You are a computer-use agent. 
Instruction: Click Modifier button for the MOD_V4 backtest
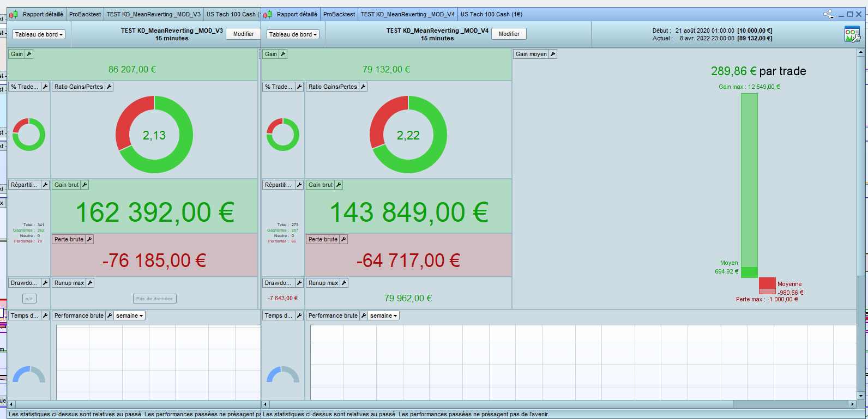[x=509, y=34]
